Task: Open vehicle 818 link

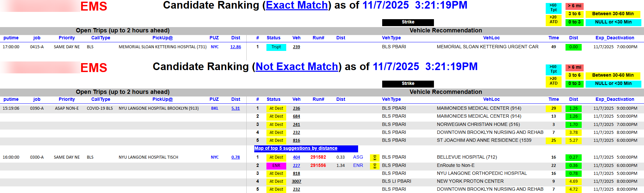Action: 296,174
